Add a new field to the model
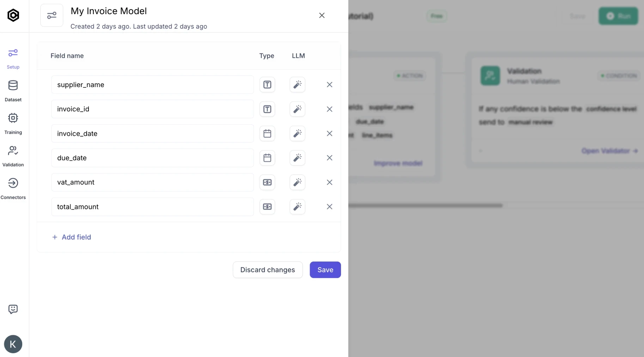Screen dimensions: 644x357 coord(72,237)
